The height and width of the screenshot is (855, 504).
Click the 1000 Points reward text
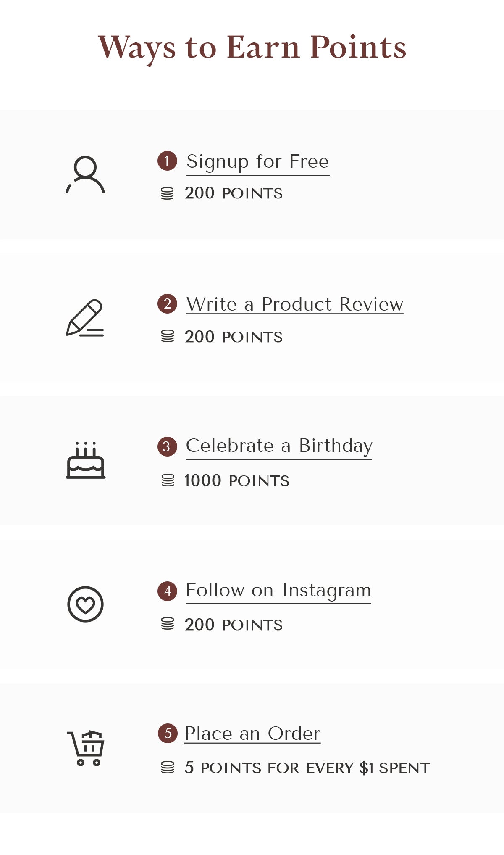(237, 480)
